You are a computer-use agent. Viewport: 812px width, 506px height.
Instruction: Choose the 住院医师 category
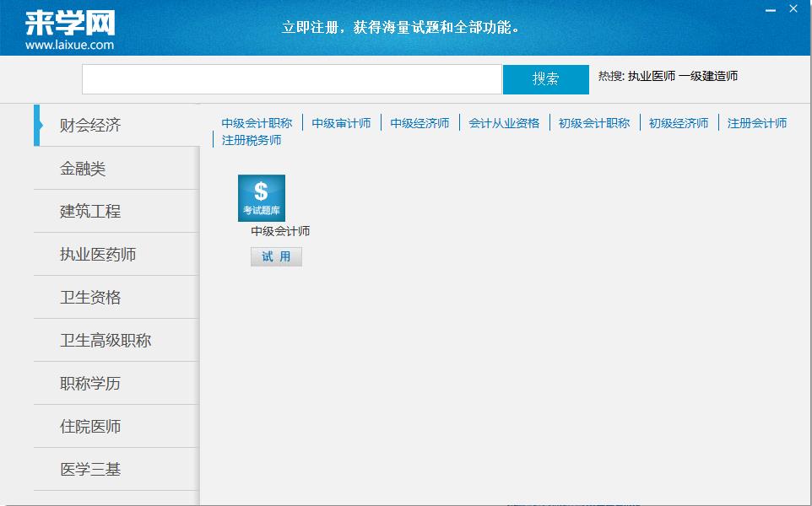[x=117, y=426]
